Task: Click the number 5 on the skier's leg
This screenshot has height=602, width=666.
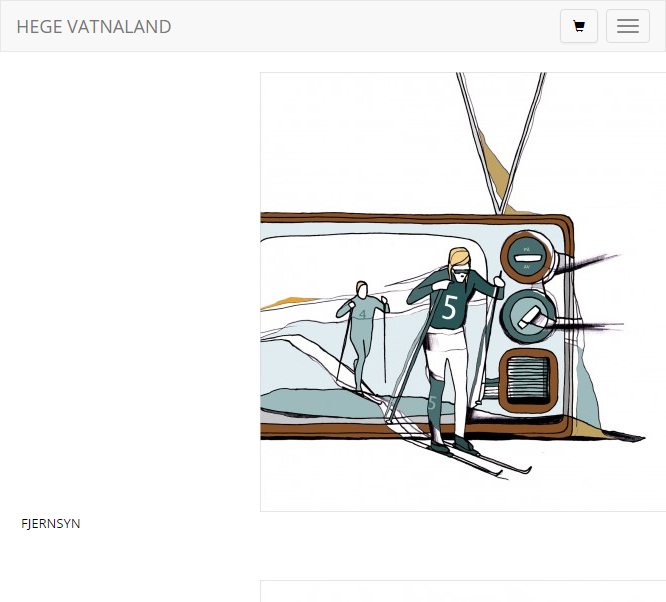Action: pyautogui.click(x=432, y=402)
